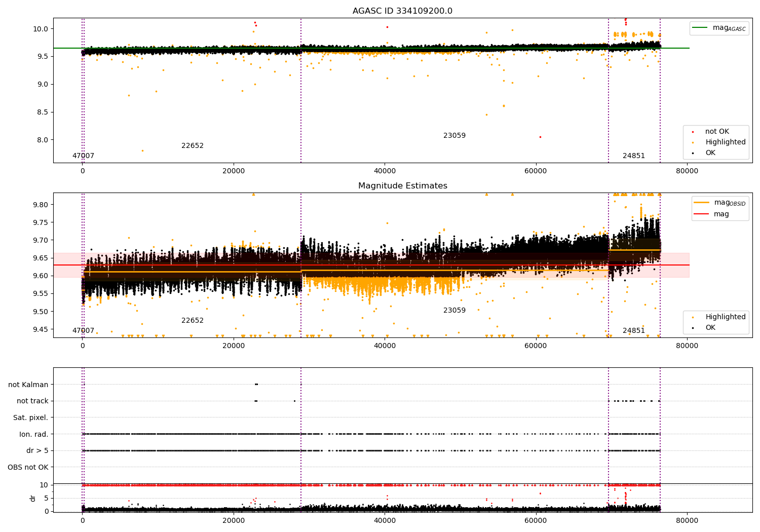Click the red "mag" legend line
This screenshot has width=760, height=532.
click(701, 214)
